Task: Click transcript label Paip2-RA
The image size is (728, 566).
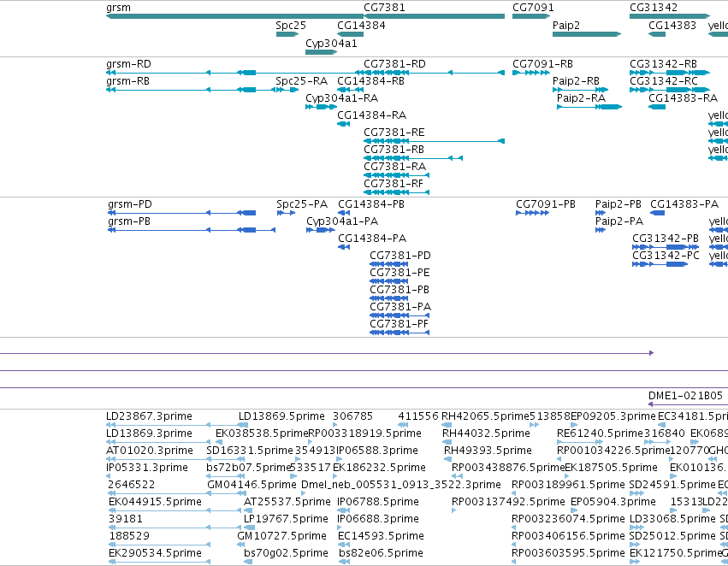Action: coord(581,97)
